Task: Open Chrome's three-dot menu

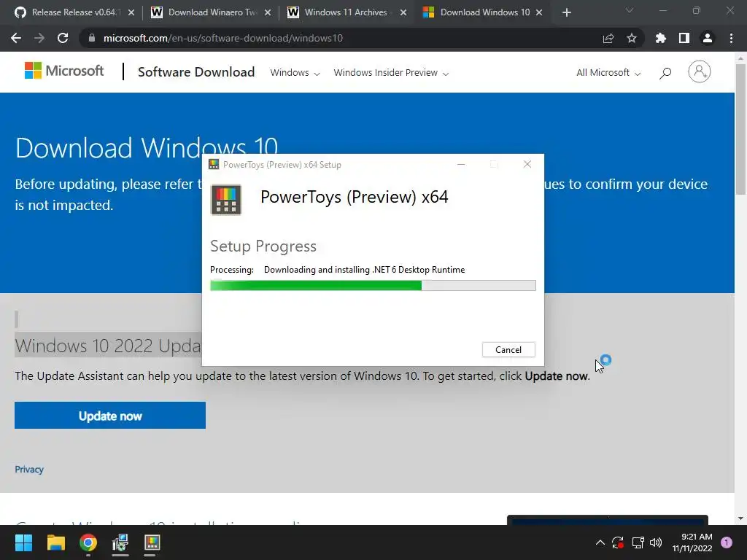Action: [x=731, y=38]
